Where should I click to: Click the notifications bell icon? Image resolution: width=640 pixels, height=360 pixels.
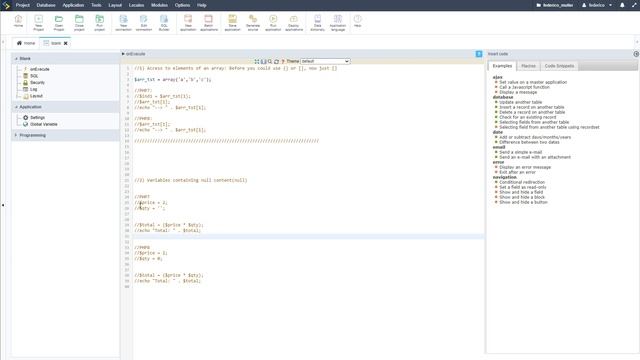tap(622, 5)
